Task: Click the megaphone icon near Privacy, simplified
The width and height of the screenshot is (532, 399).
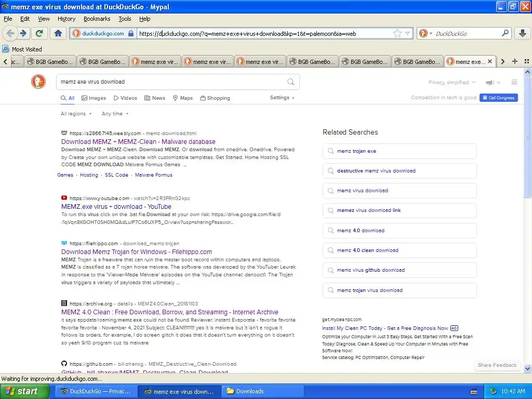Action: [x=489, y=83]
